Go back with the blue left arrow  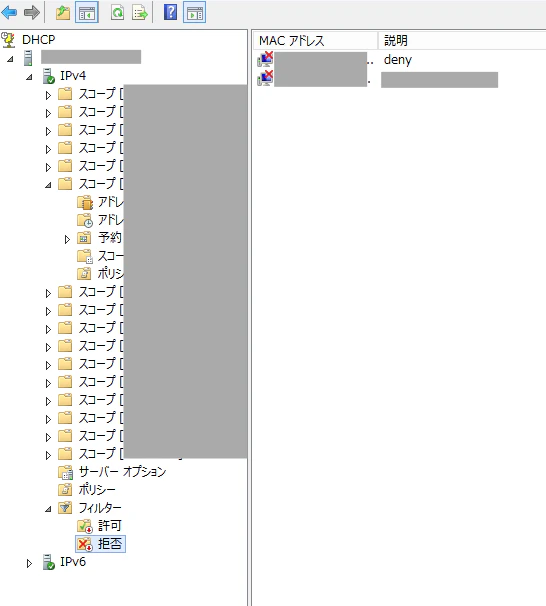(x=9, y=12)
